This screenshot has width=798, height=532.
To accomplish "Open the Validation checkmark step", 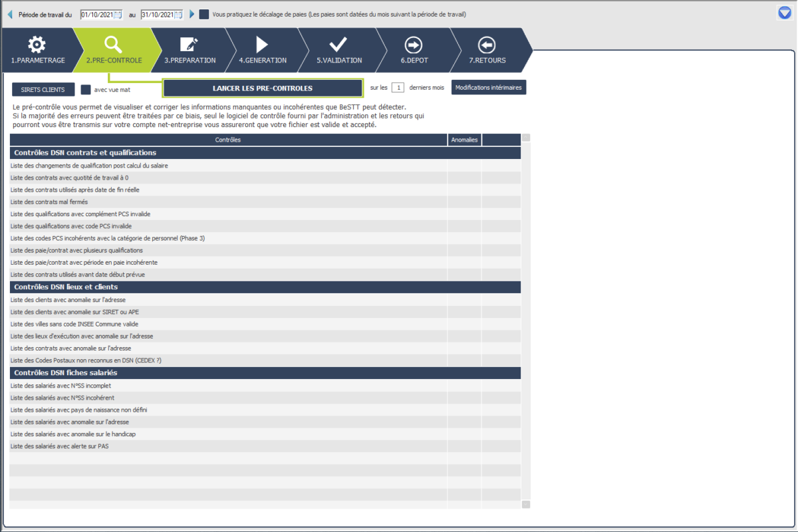I will [x=338, y=45].
